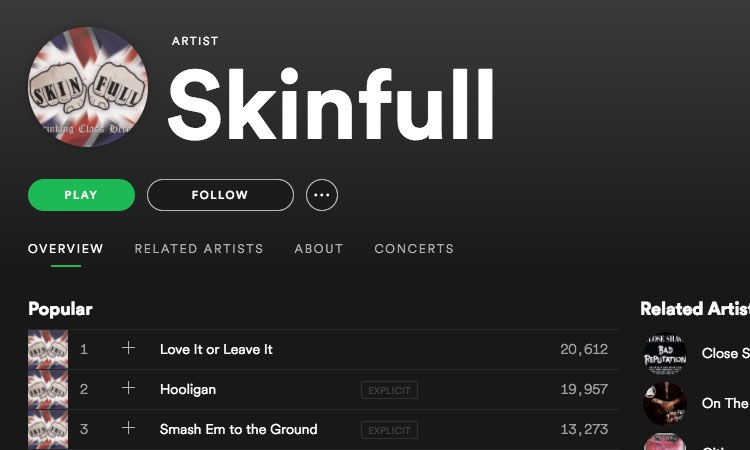
Task: Save Love It or Leave It with plus icon
Action: (128, 349)
